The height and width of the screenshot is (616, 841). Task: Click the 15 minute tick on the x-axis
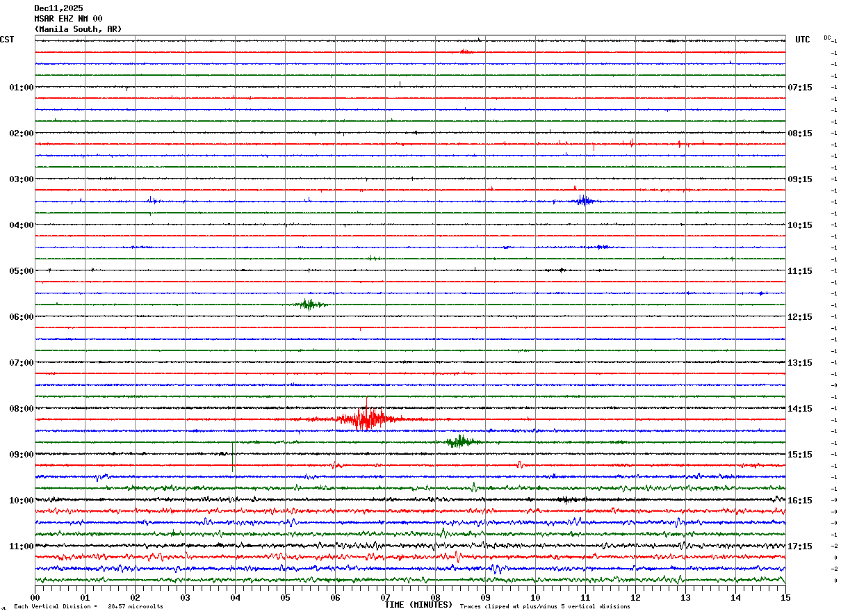[x=785, y=597]
